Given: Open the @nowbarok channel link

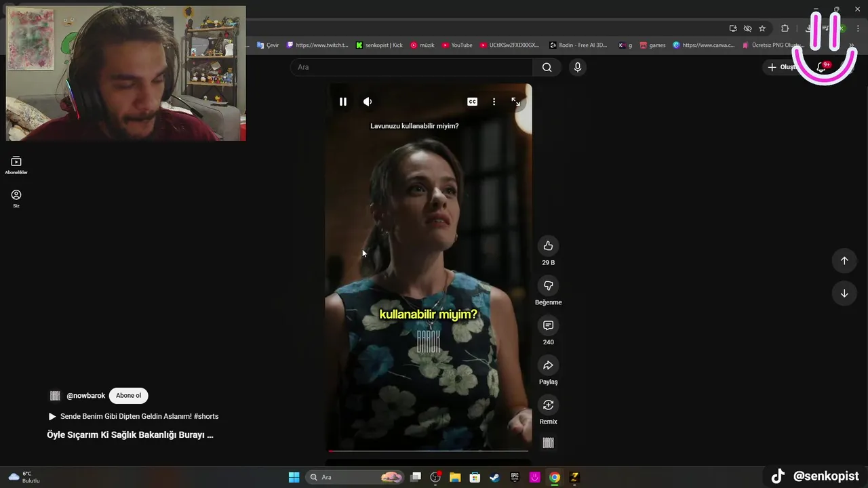Looking at the screenshot, I should click(x=86, y=396).
